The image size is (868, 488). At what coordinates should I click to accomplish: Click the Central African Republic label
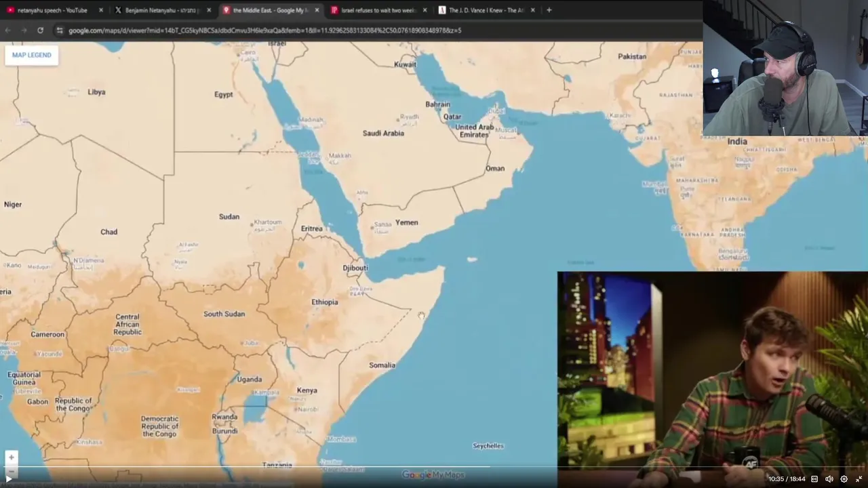tap(127, 325)
